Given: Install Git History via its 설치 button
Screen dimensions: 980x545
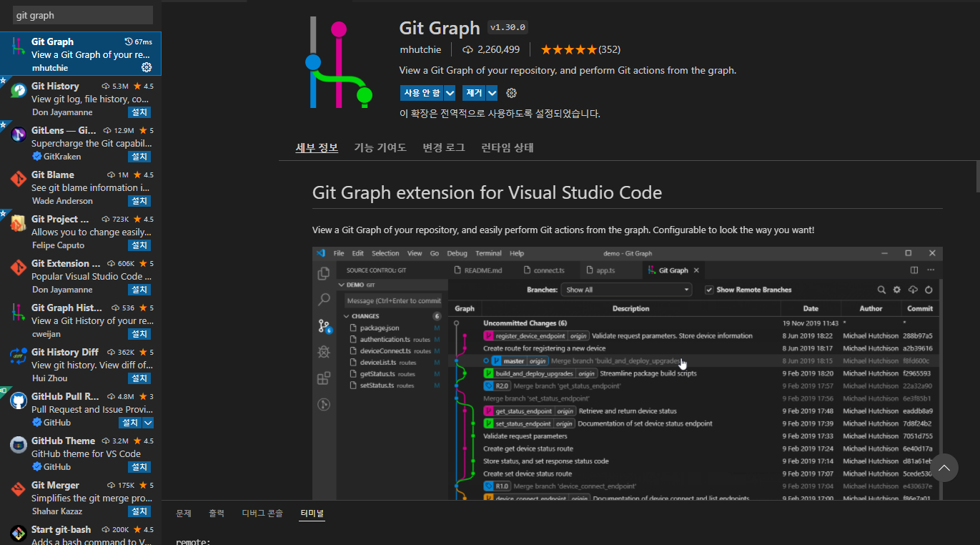Looking at the screenshot, I should 139,112.
